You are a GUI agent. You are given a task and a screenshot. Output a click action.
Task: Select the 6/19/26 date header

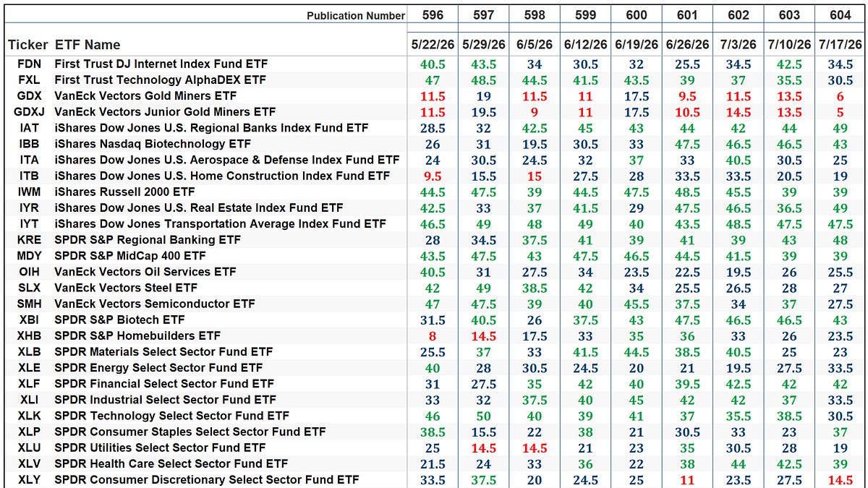[x=637, y=45]
